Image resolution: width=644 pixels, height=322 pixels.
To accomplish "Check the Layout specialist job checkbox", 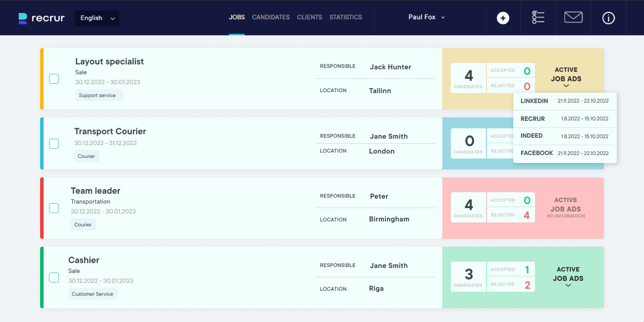I will 54,78.
